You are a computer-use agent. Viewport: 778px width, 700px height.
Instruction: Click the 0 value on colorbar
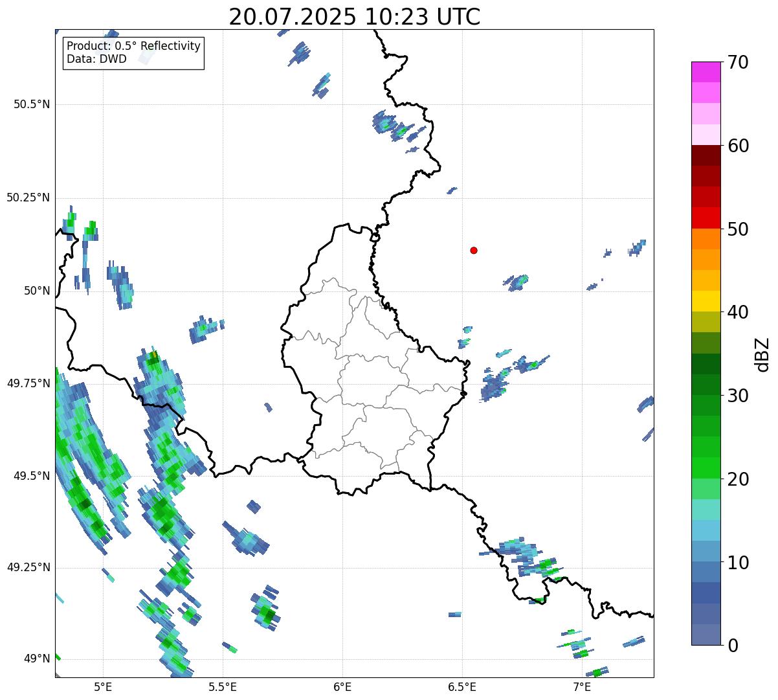(x=733, y=646)
